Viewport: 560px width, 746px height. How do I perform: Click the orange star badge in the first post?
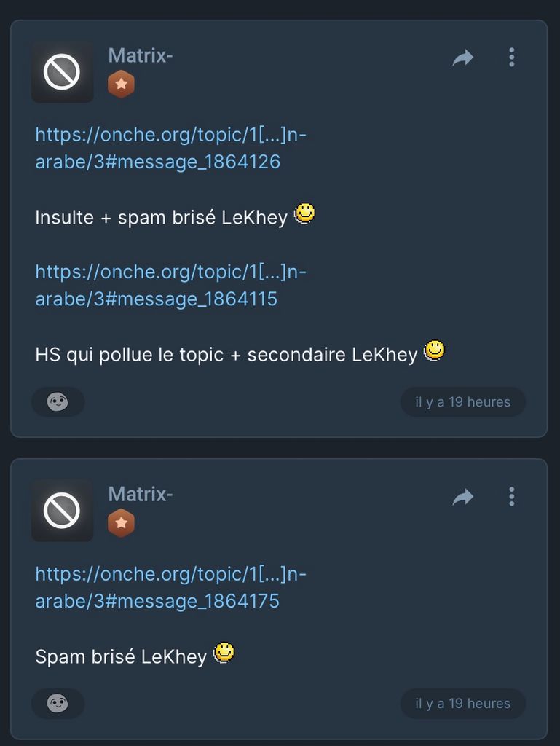[121, 85]
